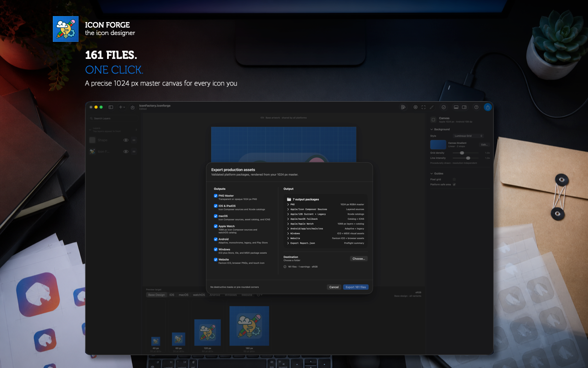Image resolution: width=588 pixels, height=368 pixels.
Task: Open the add layer plus menu
Action: click(x=122, y=107)
